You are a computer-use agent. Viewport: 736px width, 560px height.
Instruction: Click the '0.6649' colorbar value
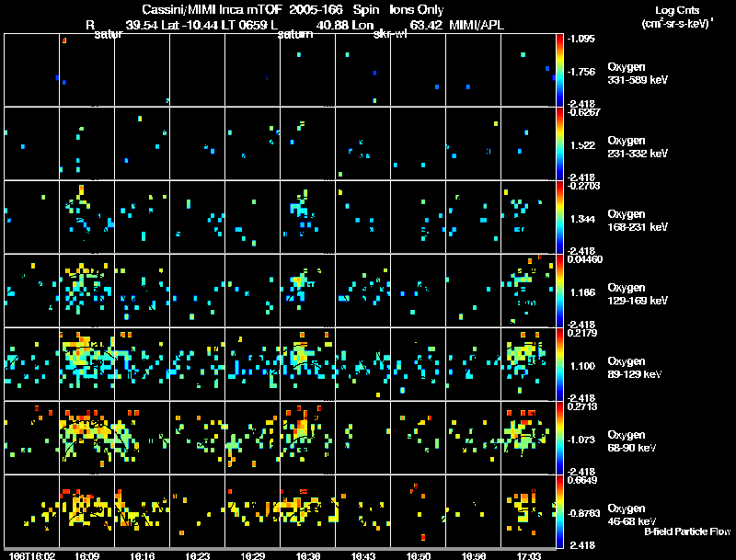click(x=581, y=480)
